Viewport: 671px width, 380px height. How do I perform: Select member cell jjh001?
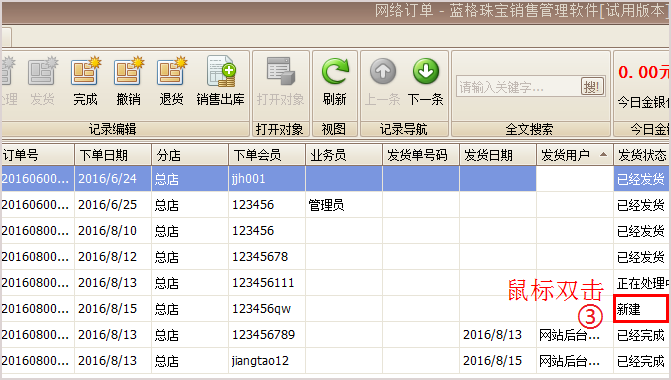pos(267,179)
